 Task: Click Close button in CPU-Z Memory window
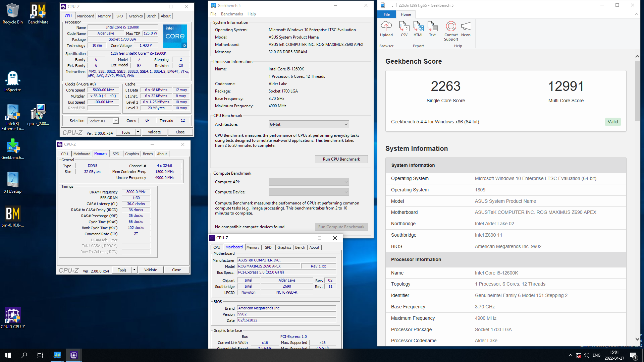coord(176,270)
